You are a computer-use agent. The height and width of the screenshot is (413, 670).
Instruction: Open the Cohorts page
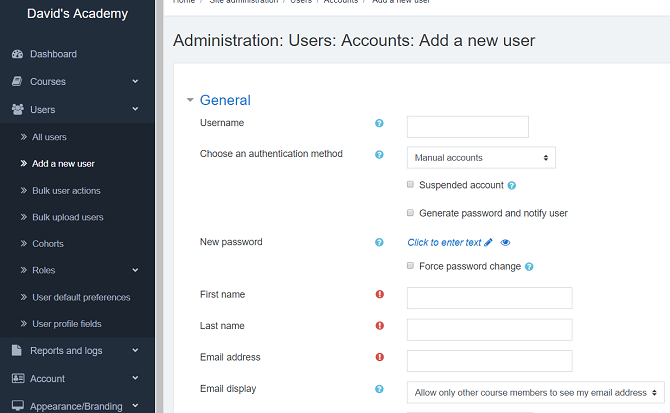(48, 244)
